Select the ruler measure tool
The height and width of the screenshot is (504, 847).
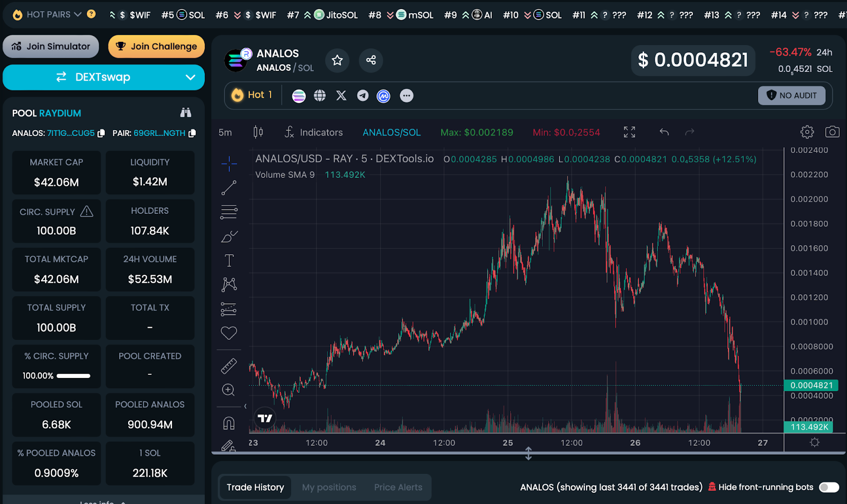click(229, 366)
